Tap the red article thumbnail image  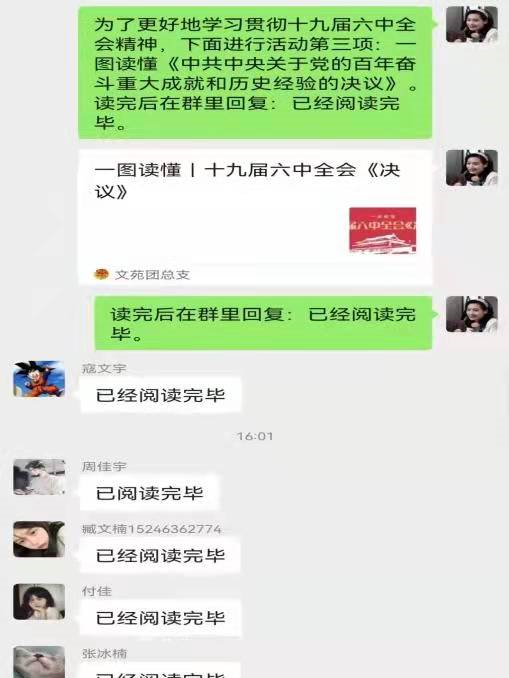(x=383, y=230)
